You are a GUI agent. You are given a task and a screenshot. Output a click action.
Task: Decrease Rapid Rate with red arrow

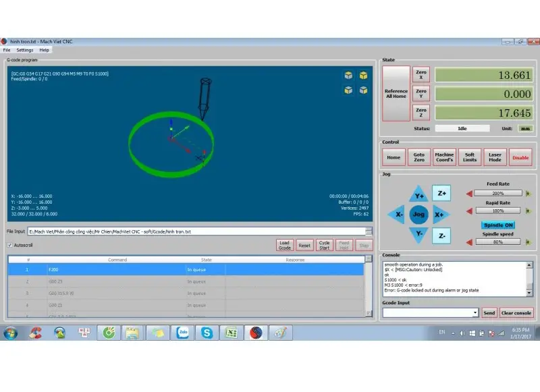(x=469, y=211)
